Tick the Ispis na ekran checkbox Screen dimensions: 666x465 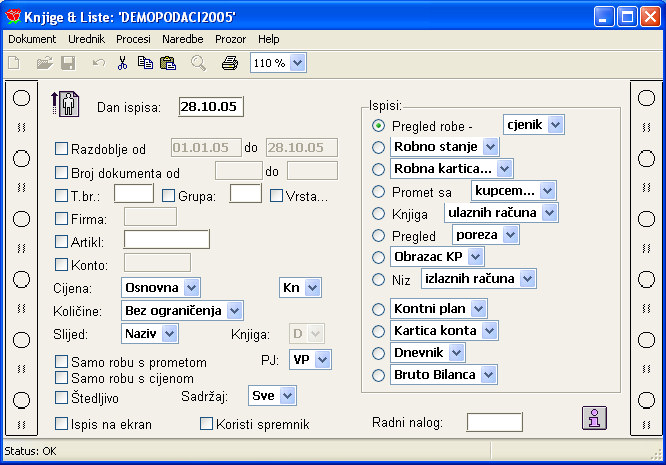click(x=61, y=424)
